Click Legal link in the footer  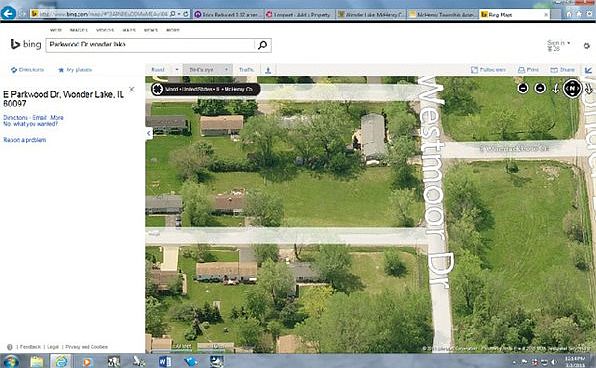(x=53, y=347)
